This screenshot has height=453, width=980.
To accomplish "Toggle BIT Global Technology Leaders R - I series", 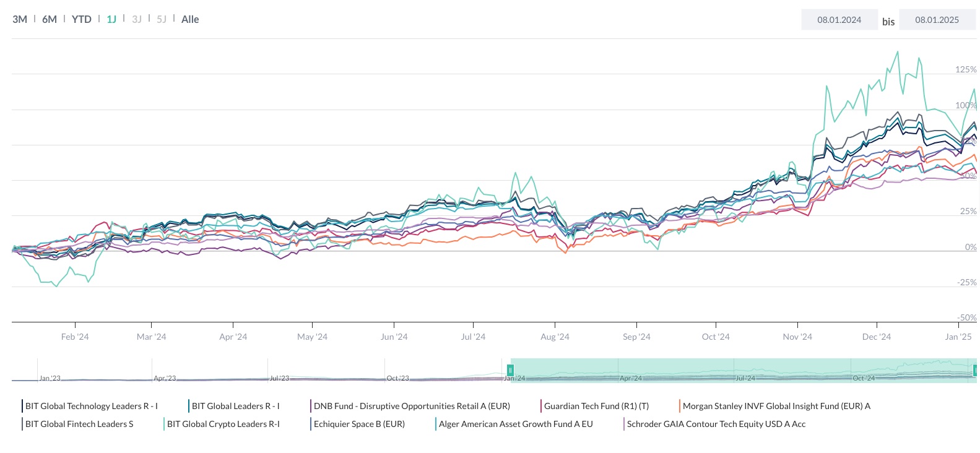I will [91, 406].
